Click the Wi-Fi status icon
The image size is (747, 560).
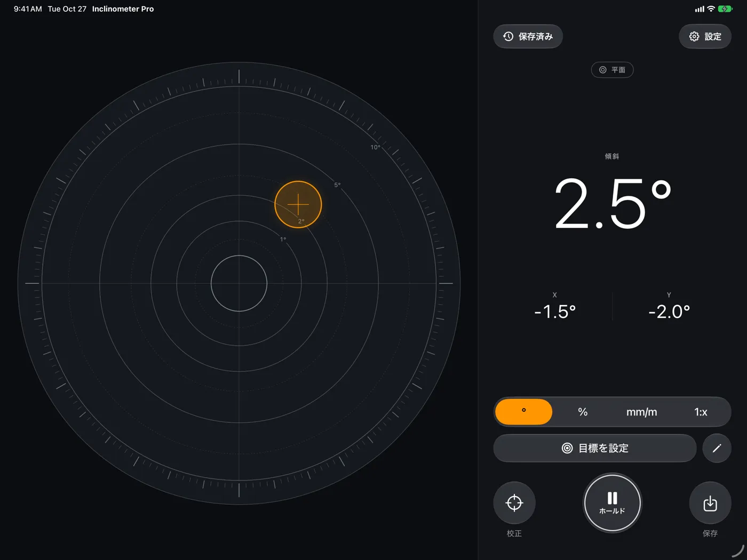[711, 9]
